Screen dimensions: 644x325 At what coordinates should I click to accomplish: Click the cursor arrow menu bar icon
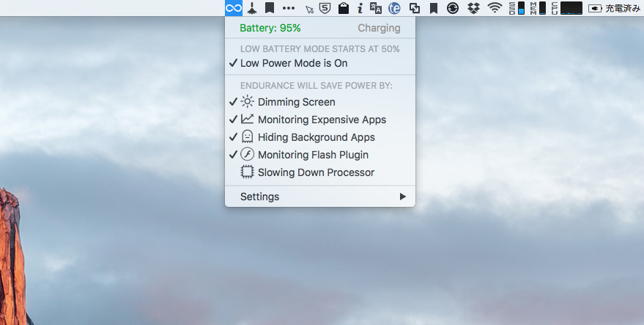pos(309,9)
